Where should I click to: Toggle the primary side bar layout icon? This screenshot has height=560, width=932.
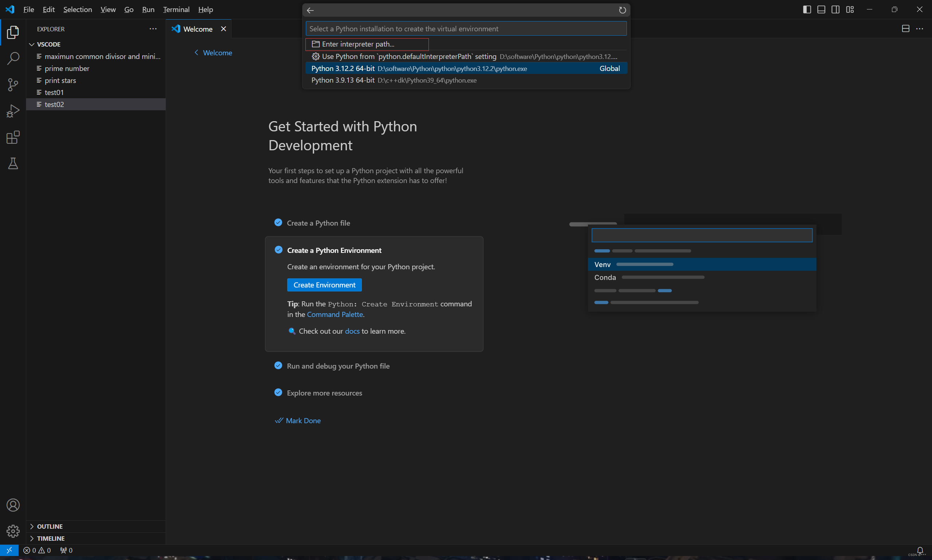(x=807, y=9)
